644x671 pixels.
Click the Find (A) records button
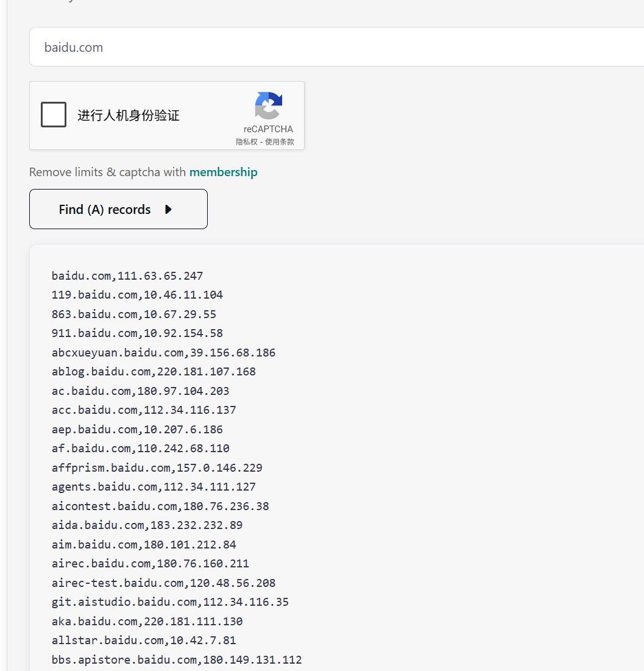[119, 209]
